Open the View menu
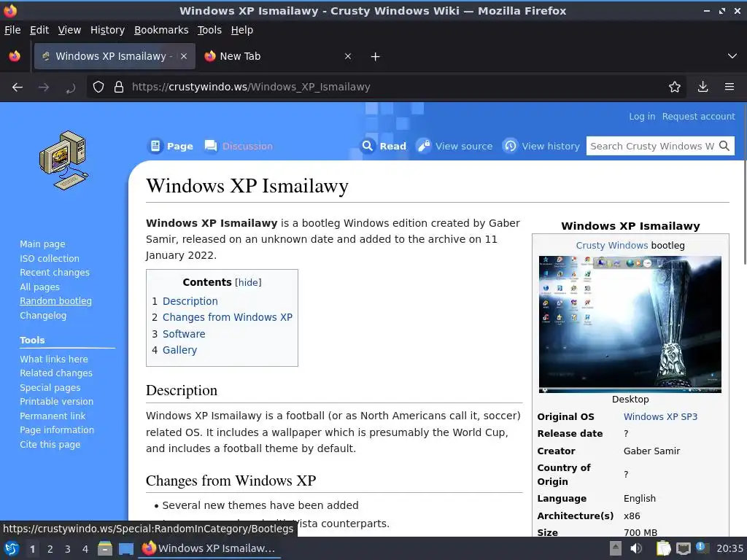The height and width of the screenshot is (560, 747). pyautogui.click(x=69, y=30)
